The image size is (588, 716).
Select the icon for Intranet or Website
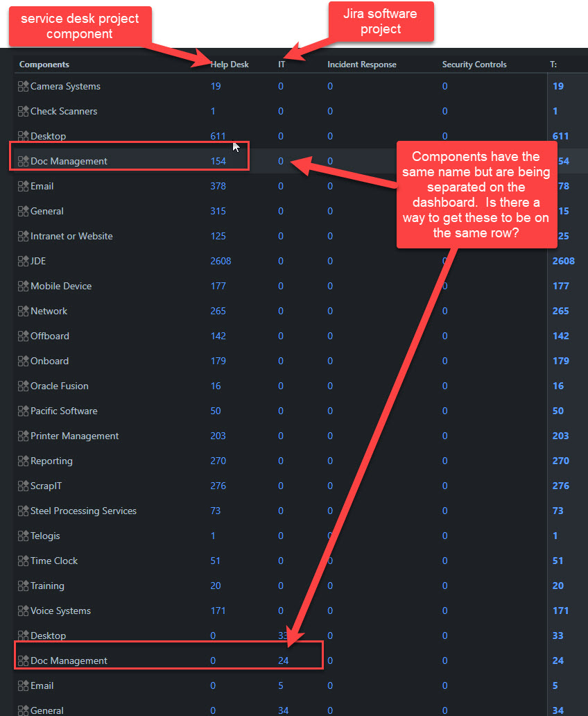click(24, 236)
